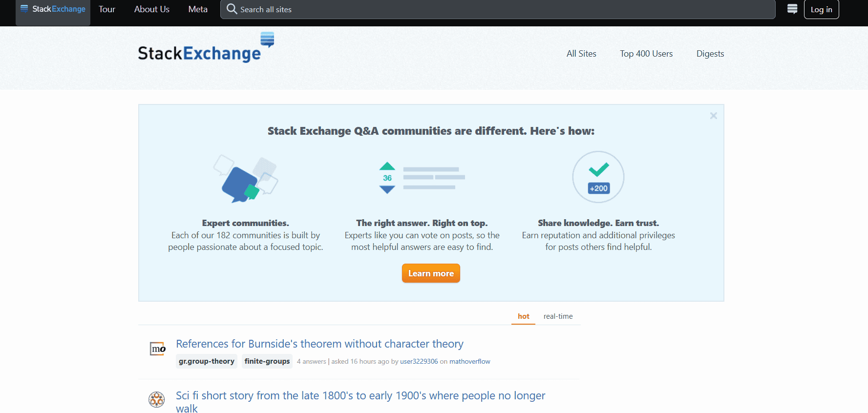Open the Tour menu item
Image resolution: width=868 pixels, height=413 pixels.
pyautogui.click(x=106, y=9)
